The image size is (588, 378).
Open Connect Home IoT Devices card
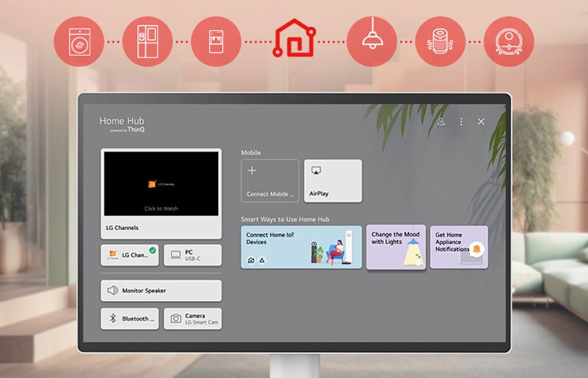point(302,247)
